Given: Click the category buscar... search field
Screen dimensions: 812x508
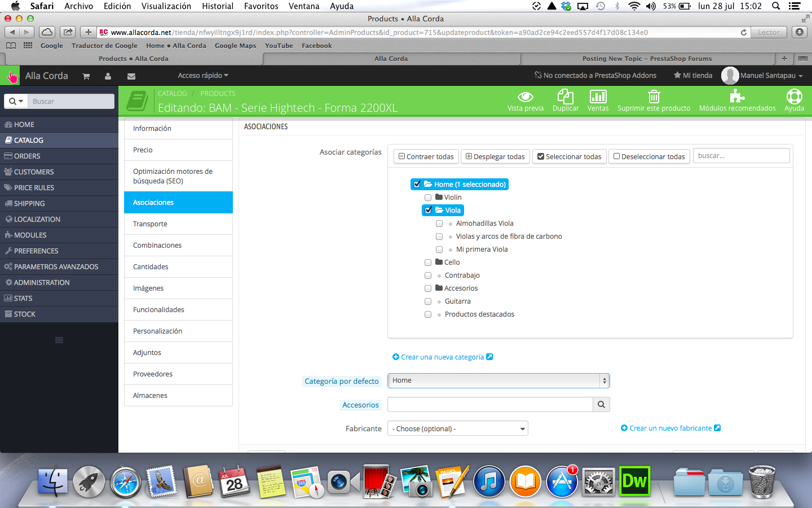Looking at the screenshot, I should point(741,156).
